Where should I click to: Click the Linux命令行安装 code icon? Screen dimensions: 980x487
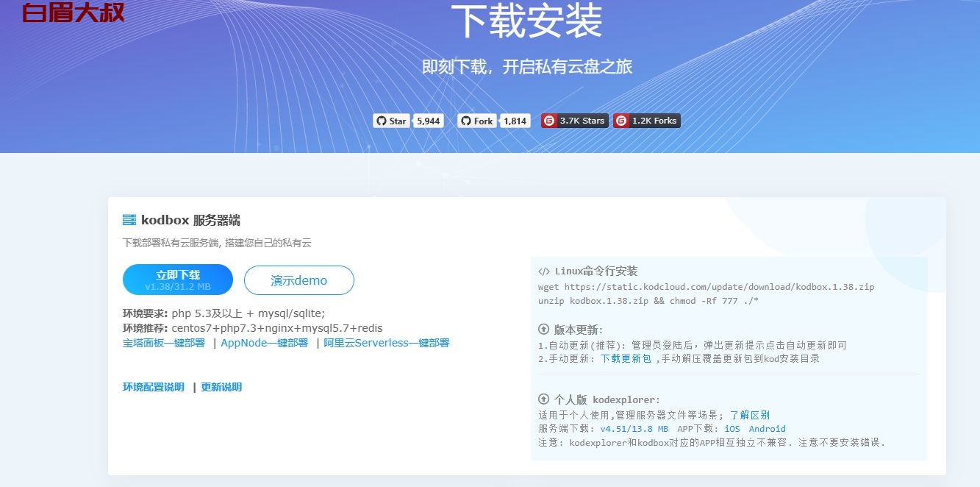[x=544, y=271]
